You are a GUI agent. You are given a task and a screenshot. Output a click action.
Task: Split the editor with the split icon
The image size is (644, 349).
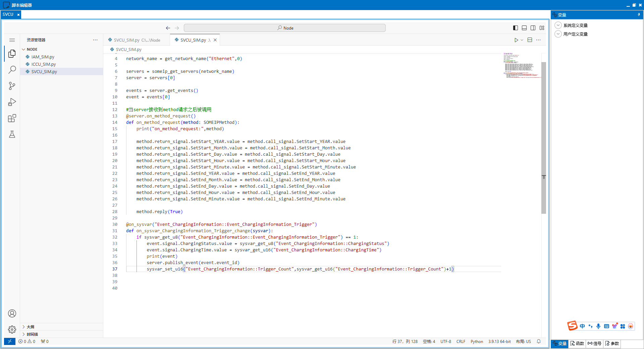click(530, 40)
